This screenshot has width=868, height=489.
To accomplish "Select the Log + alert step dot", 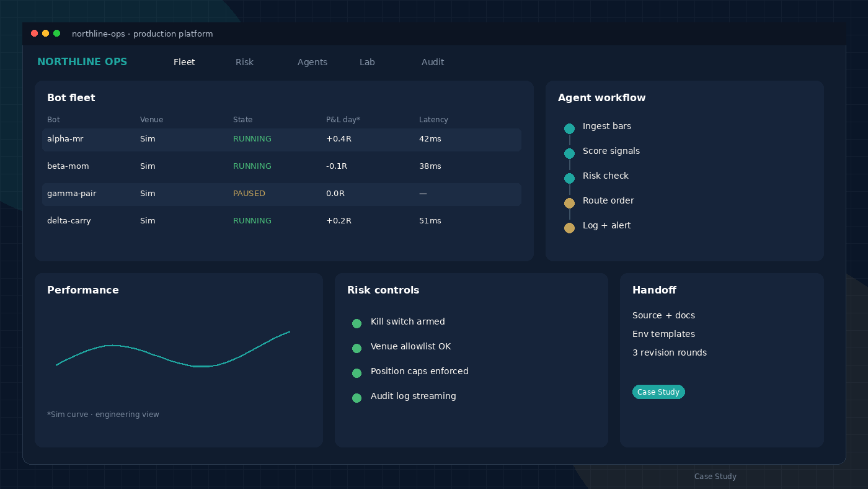I will [x=569, y=228].
